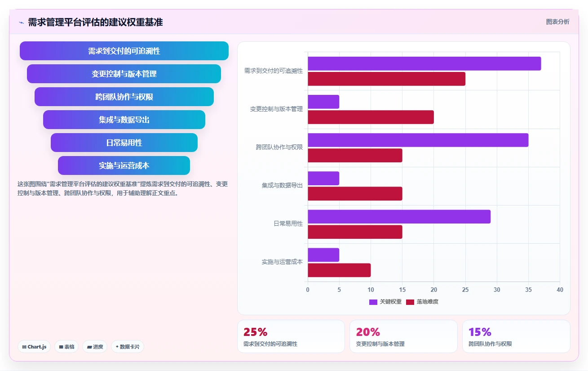Click the 进度 tag chip
Screen dimensions: 588x371
click(x=95, y=347)
